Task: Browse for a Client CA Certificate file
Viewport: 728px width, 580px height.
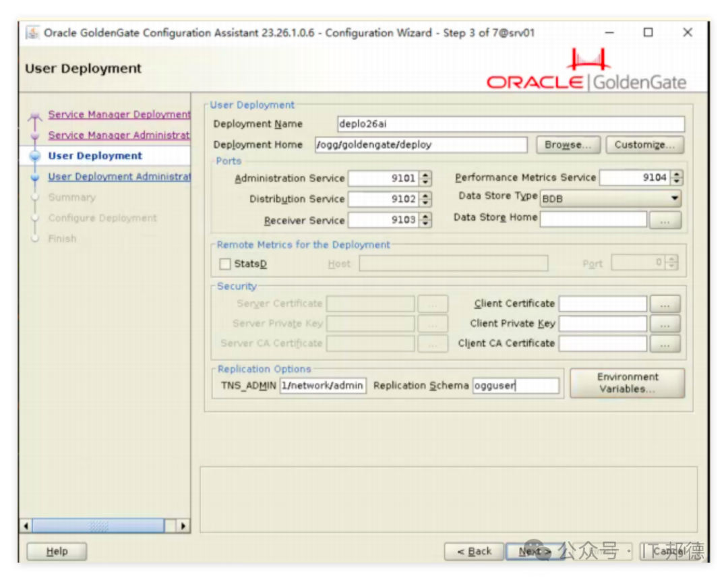Action: coord(665,344)
